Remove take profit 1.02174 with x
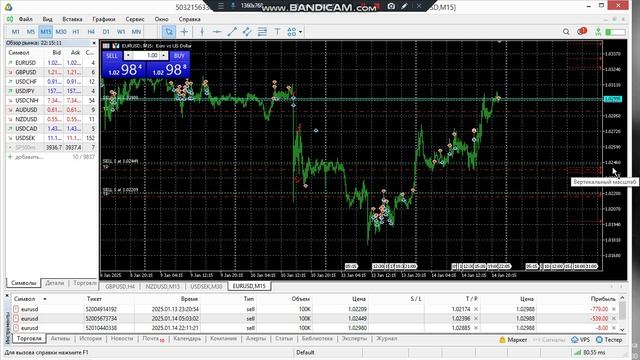 tap(476, 309)
